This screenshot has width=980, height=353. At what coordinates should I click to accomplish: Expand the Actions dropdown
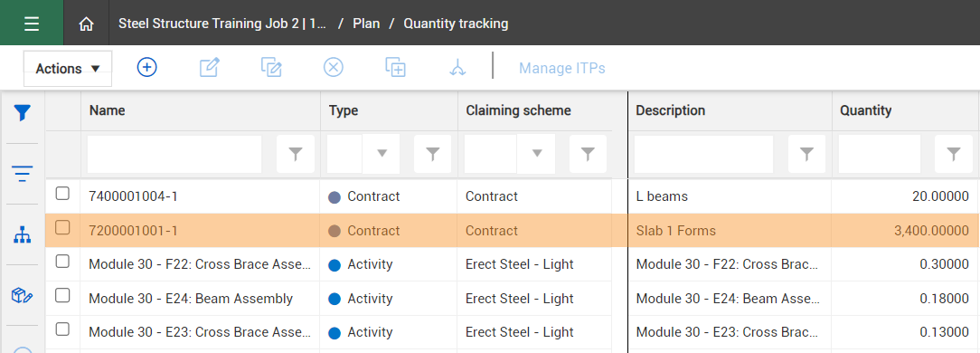point(68,69)
